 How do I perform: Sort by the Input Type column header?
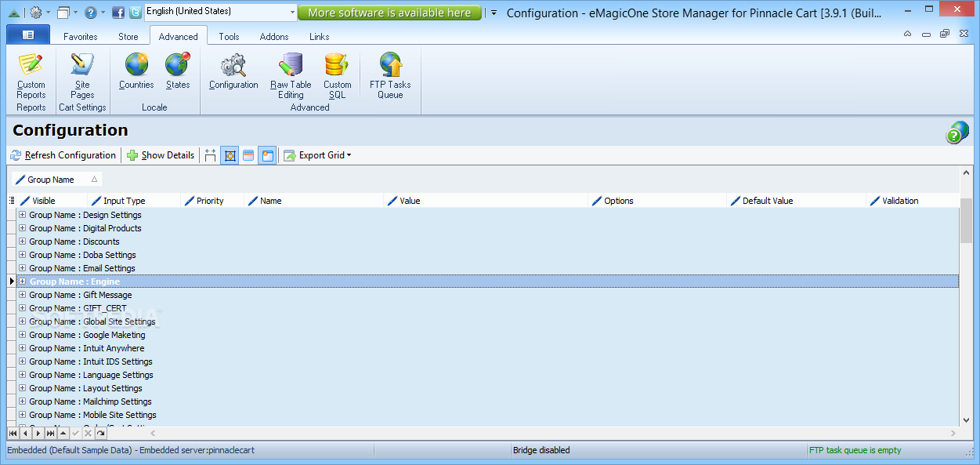pyautogui.click(x=133, y=201)
